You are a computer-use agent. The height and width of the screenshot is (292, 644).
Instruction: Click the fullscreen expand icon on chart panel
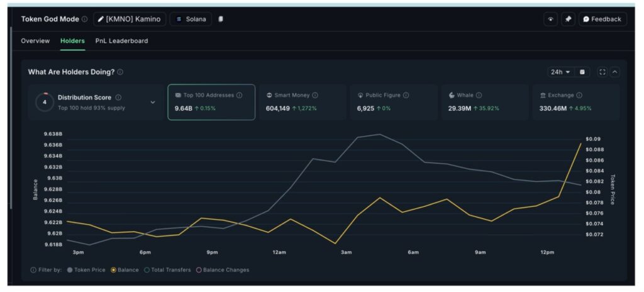click(602, 72)
